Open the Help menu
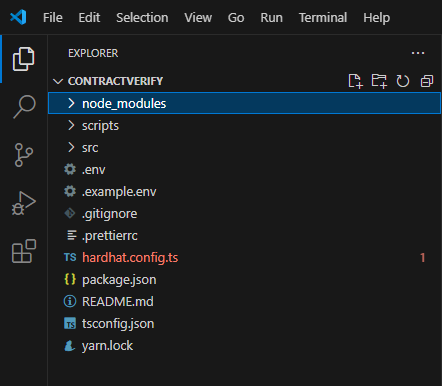This screenshot has height=386, width=442. tap(376, 17)
